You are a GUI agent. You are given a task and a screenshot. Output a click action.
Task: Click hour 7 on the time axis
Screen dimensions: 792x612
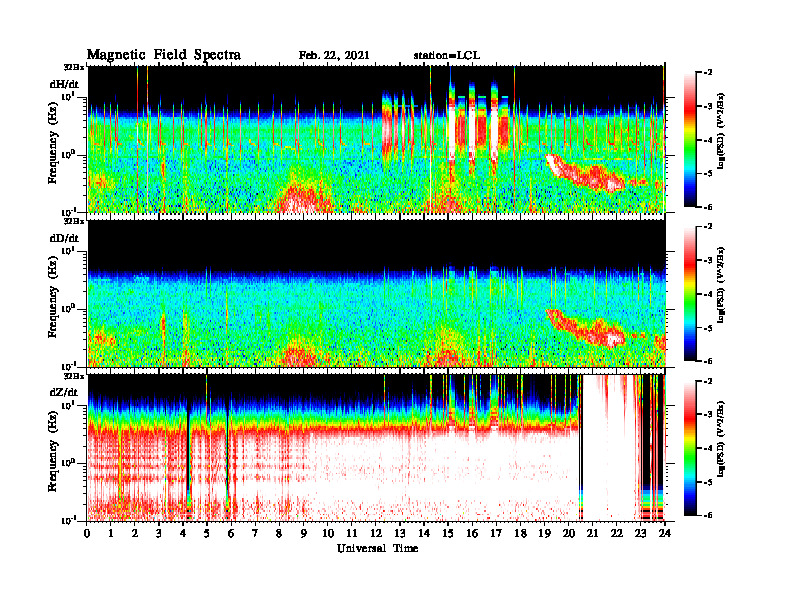coord(255,534)
